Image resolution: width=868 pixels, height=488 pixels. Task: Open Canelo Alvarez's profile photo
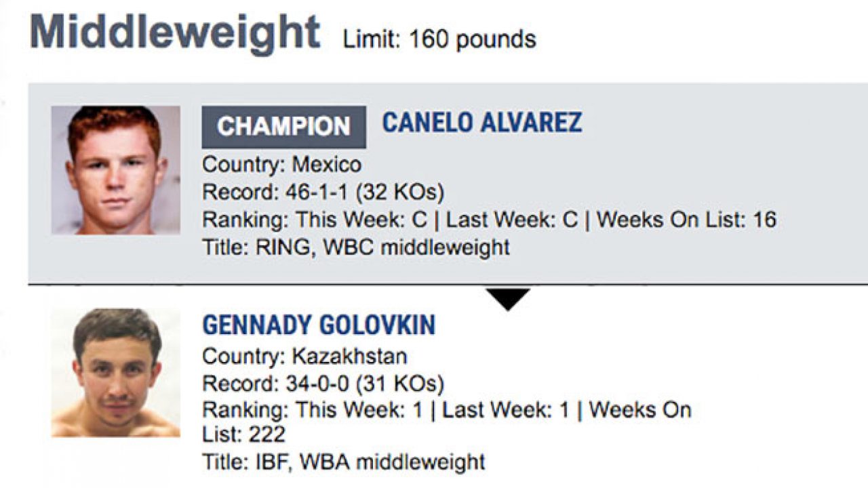(115, 170)
